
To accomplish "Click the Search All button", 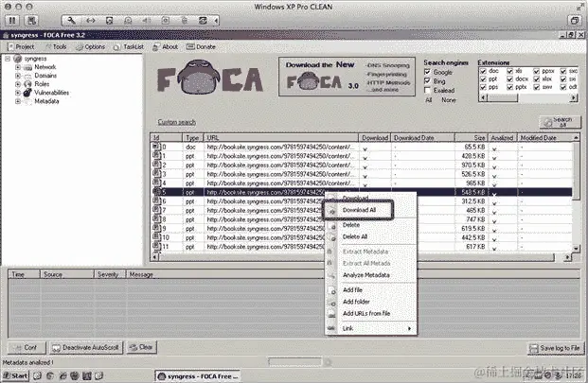I will pos(561,122).
